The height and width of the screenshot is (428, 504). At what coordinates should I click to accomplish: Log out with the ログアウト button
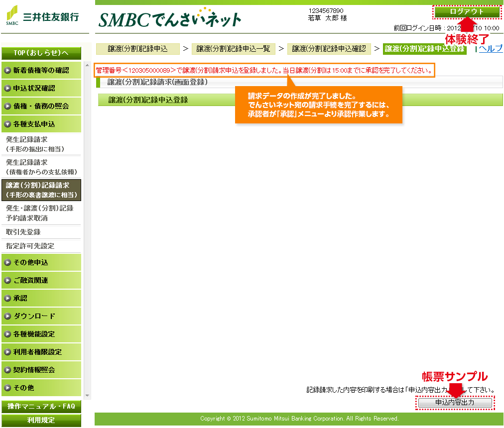pos(467,12)
